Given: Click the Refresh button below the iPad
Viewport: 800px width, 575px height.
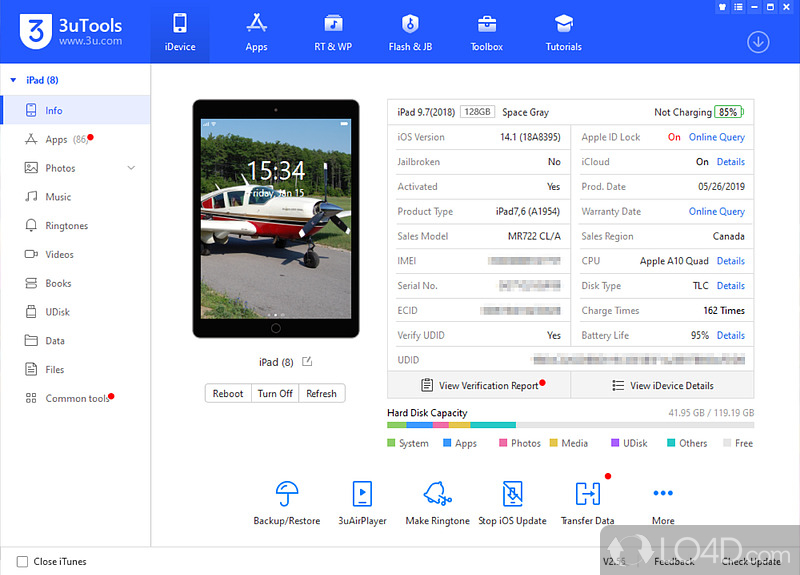Looking at the screenshot, I should pyautogui.click(x=321, y=393).
